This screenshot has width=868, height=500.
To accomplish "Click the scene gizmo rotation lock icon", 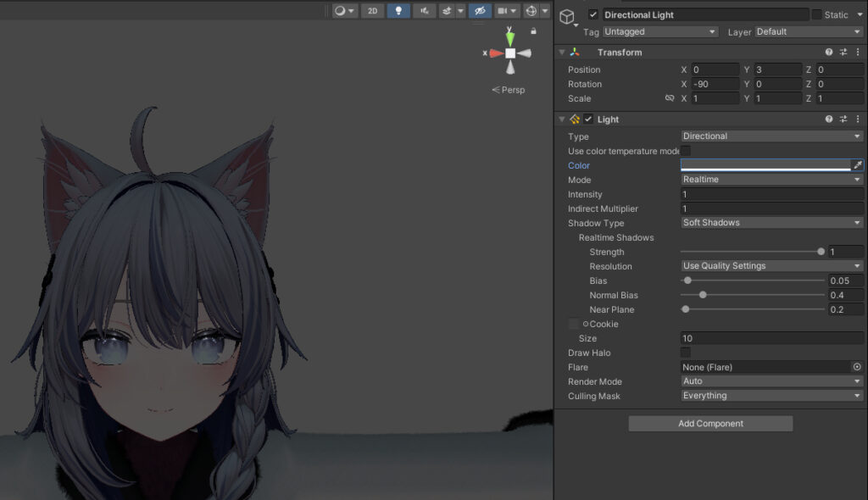I will pos(533,31).
